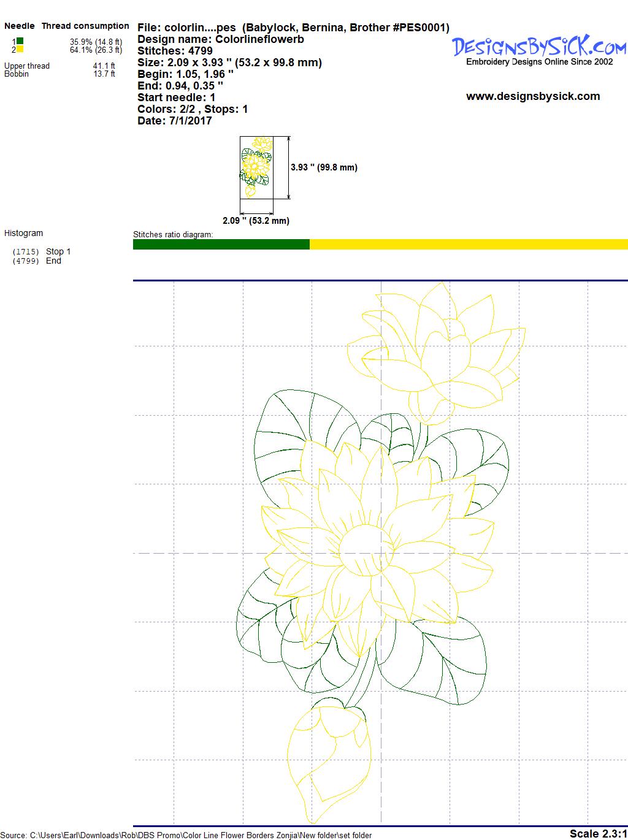This screenshot has height=840, width=628.
Task: Click the green segment of stitches ratio bar
Action: pos(221,244)
